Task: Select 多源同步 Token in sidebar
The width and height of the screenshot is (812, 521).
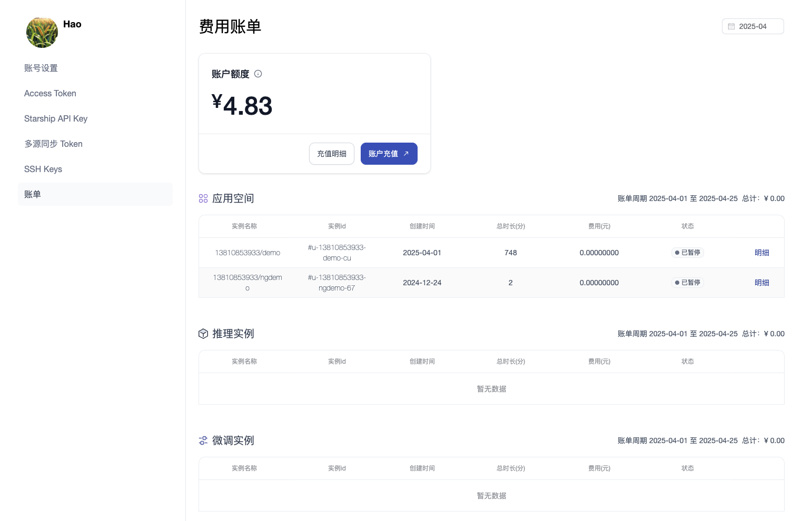Action: (53, 144)
